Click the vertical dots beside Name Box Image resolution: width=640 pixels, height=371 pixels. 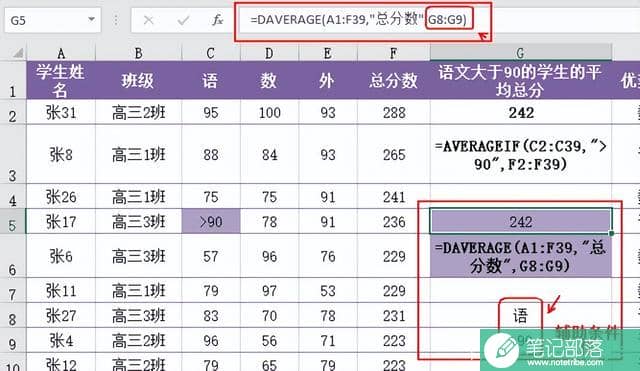tap(116, 20)
